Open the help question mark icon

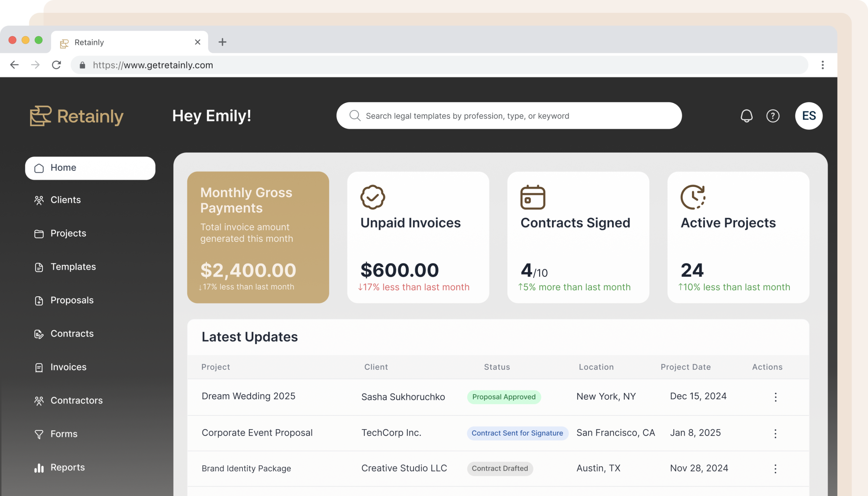tap(773, 116)
